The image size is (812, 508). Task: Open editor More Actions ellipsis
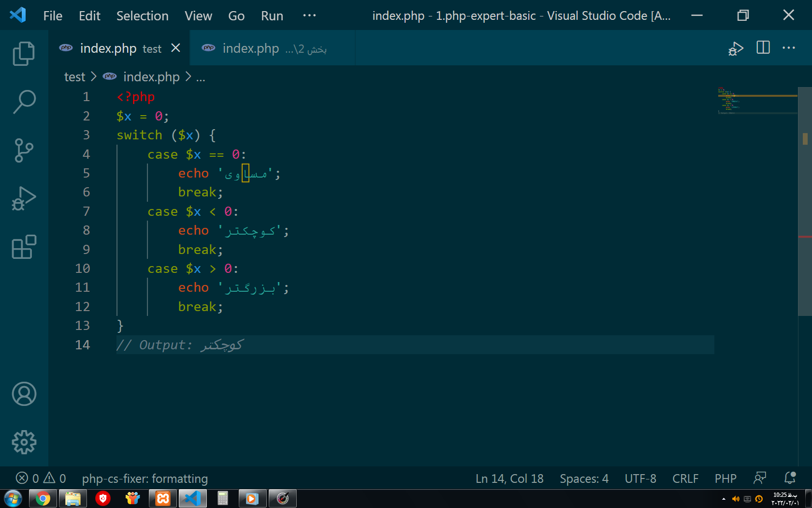[789, 48]
